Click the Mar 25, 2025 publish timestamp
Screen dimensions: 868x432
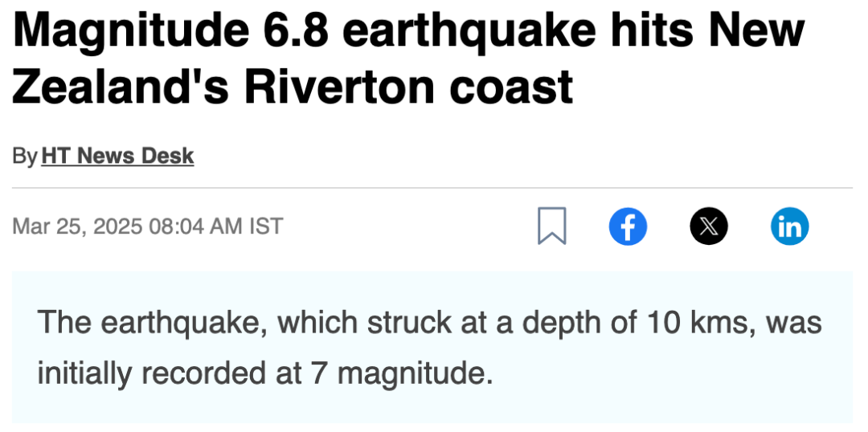147,226
